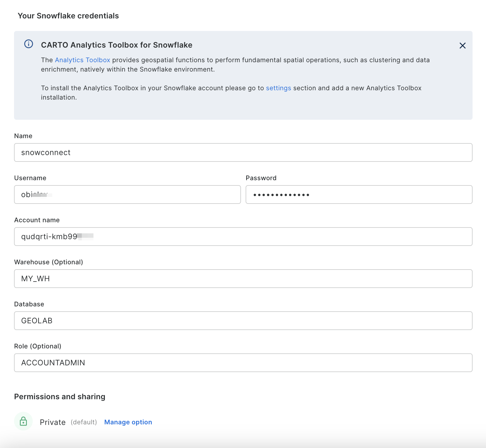Click the Warehouse (Optional) label

[48, 262]
